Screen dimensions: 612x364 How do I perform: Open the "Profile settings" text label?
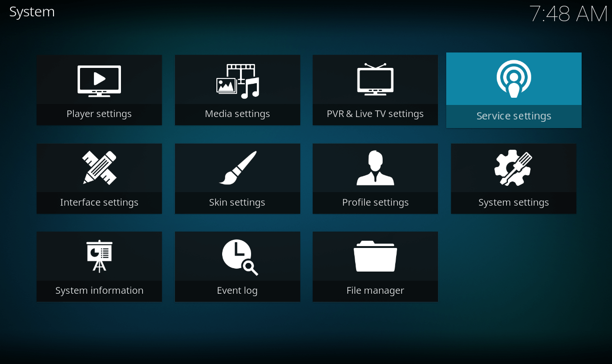[375, 203]
